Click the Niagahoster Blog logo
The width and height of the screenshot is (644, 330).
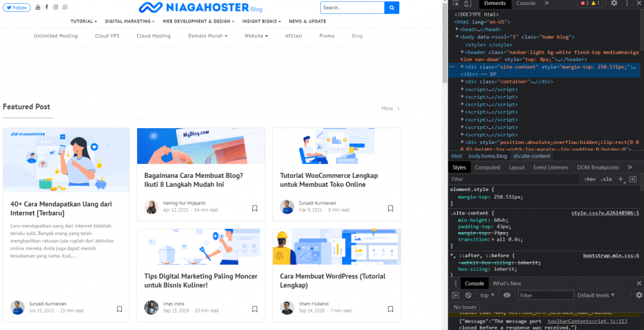pos(201,8)
